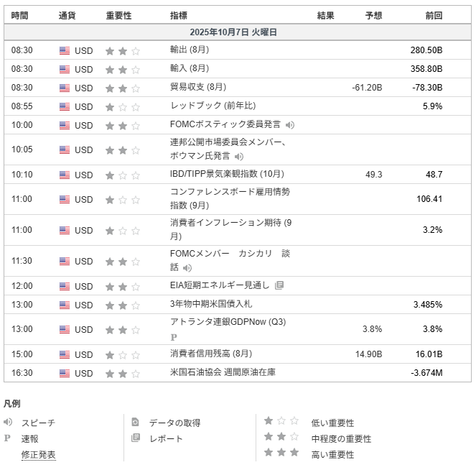Click speaker icon in legend beside スピーチ
Image resolution: width=476 pixels, height=465 pixels.
pos(9,422)
